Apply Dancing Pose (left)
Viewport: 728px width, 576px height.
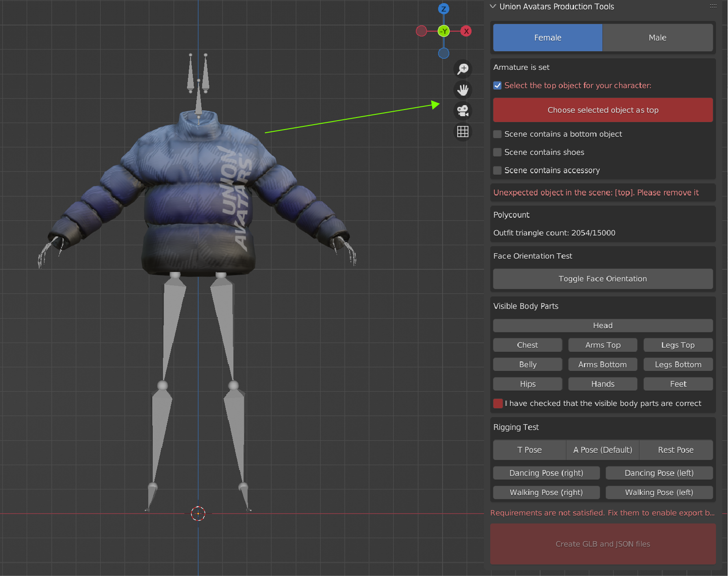pyautogui.click(x=659, y=473)
